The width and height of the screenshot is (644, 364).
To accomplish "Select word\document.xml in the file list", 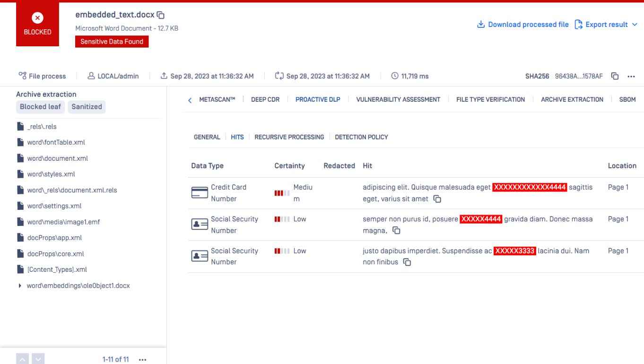I will [57, 158].
